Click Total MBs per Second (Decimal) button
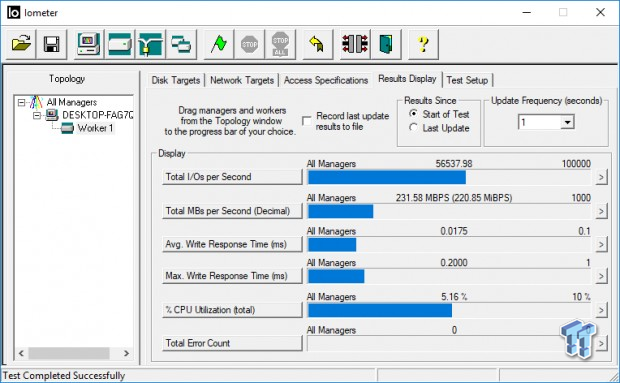This screenshot has width=620, height=383. pos(232,211)
